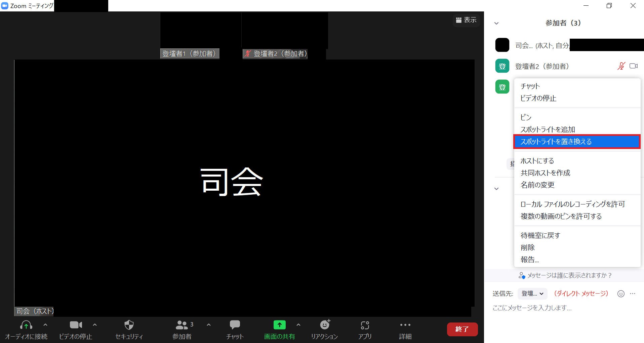Open the Reactions smiley icon
This screenshot has height=343, width=644.
[x=325, y=325]
